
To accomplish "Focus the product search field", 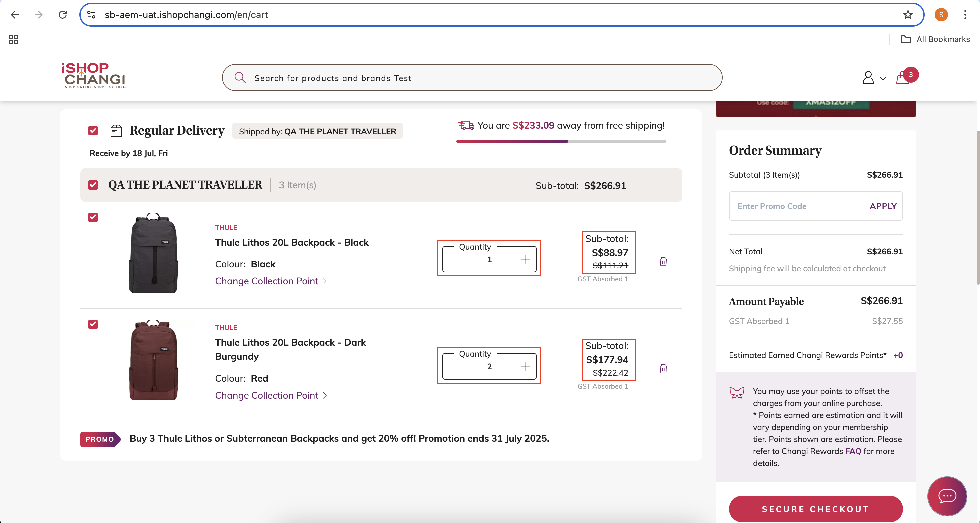I will point(472,78).
